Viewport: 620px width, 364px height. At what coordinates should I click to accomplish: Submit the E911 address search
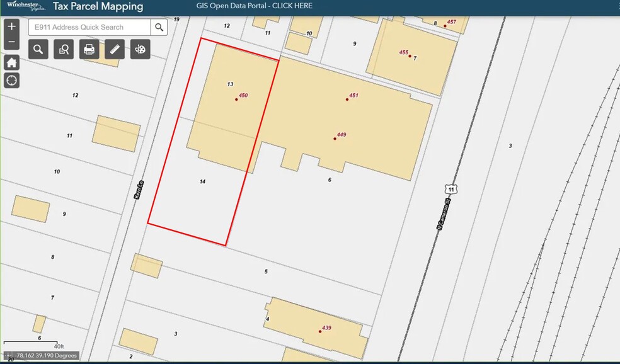159,27
